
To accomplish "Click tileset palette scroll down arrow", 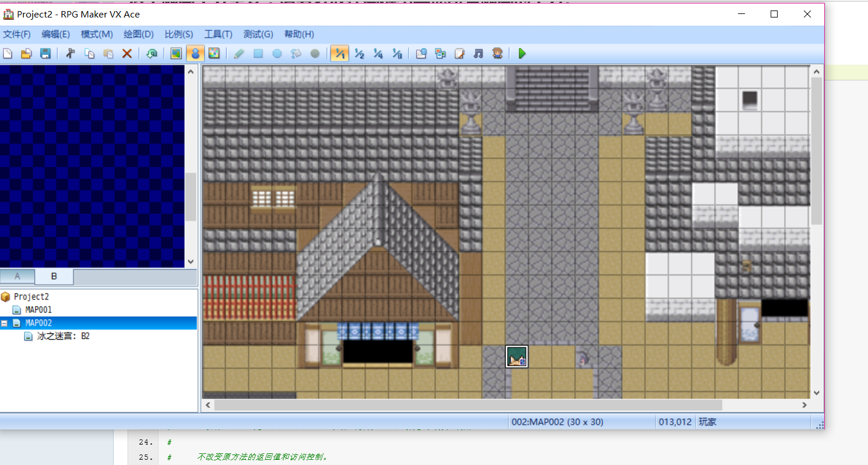I will pos(191,262).
